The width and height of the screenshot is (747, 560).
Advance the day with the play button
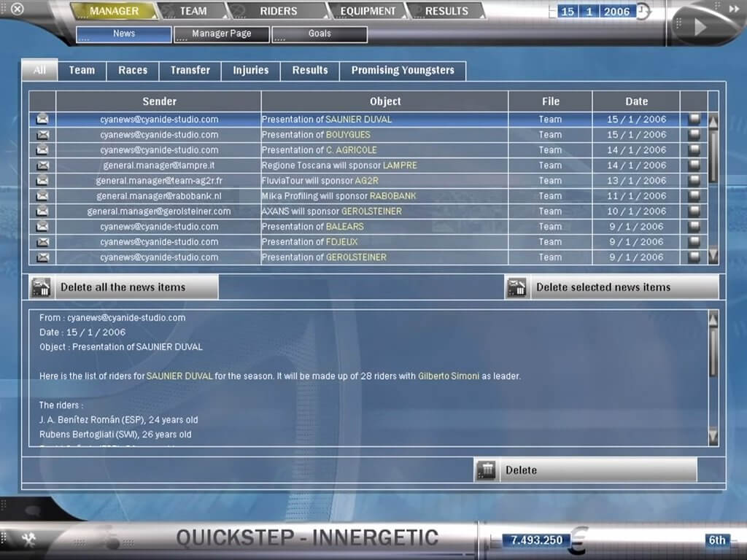(x=700, y=27)
